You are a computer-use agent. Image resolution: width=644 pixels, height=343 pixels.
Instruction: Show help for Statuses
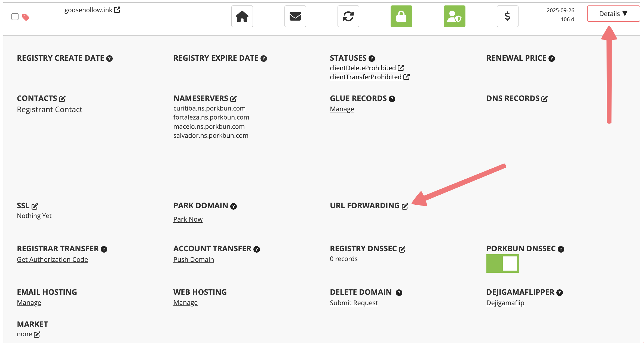coord(372,59)
